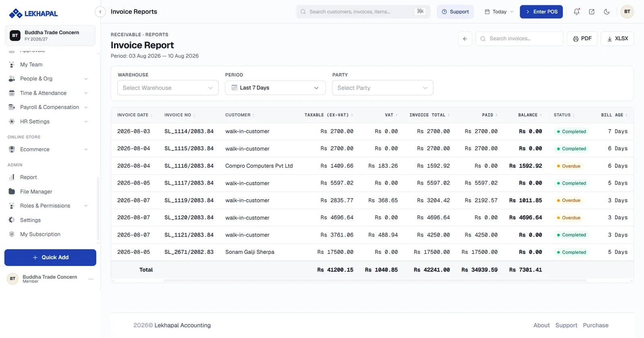Click the global search customers, invoices field

pyautogui.click(x=363, y=12)
